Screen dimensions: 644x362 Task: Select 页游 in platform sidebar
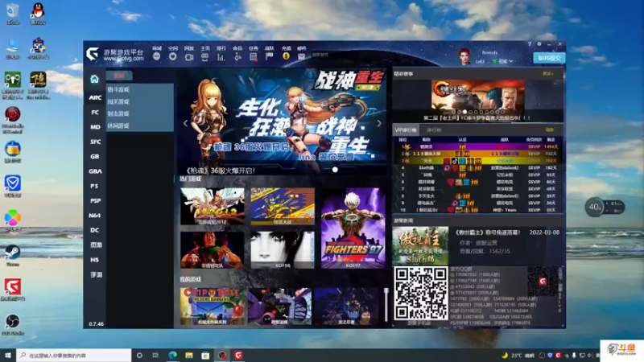point(95,245)
